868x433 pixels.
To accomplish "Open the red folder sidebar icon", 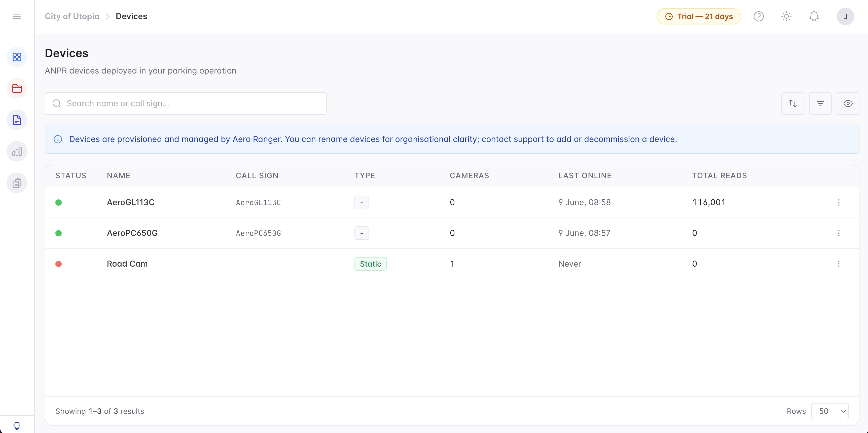I will 17,89.
